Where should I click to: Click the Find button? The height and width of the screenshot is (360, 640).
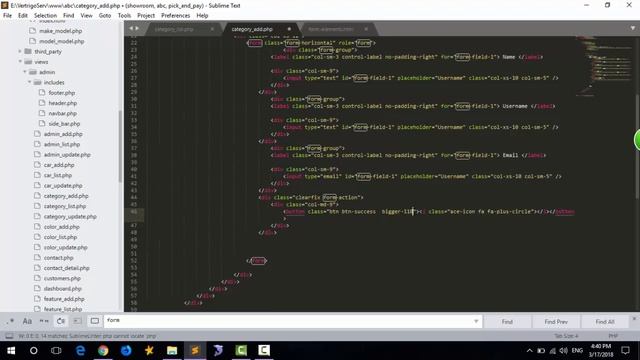point(507,322)
